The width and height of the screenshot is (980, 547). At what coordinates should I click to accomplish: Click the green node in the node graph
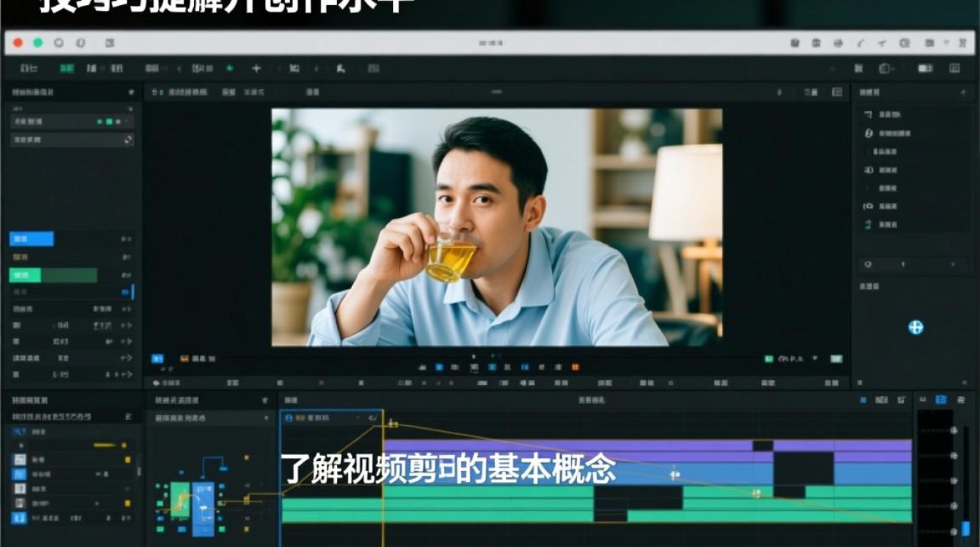pos(179,499)
